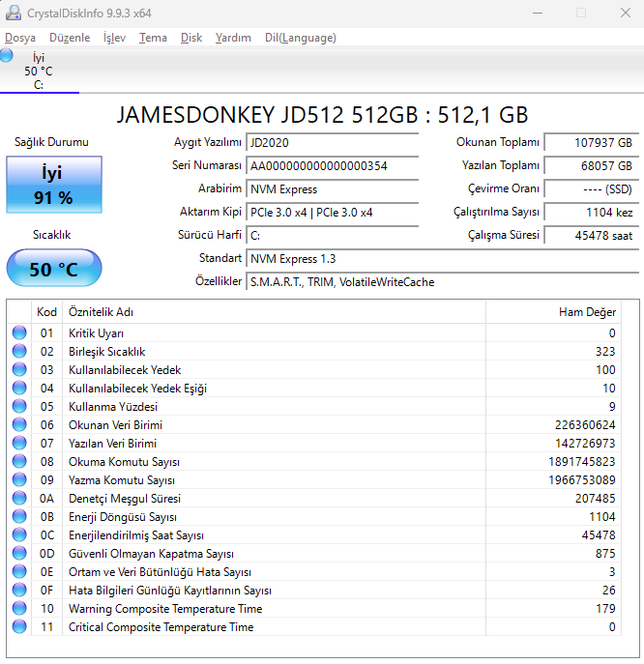The width and height of the screenshot is (644, 664).
Task: Open the İşlev menu
Action: [114, 38]
